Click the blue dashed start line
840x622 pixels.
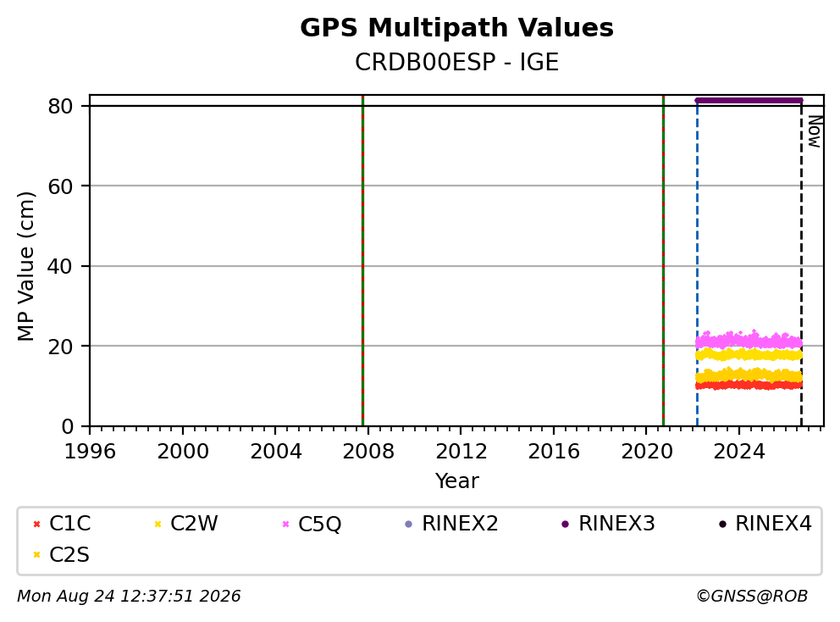[x=697, y=263]
